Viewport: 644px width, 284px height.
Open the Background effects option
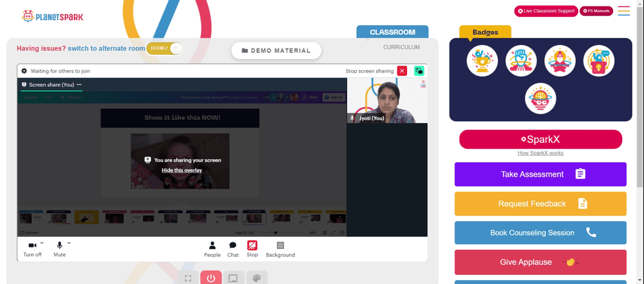coord(280,249)
